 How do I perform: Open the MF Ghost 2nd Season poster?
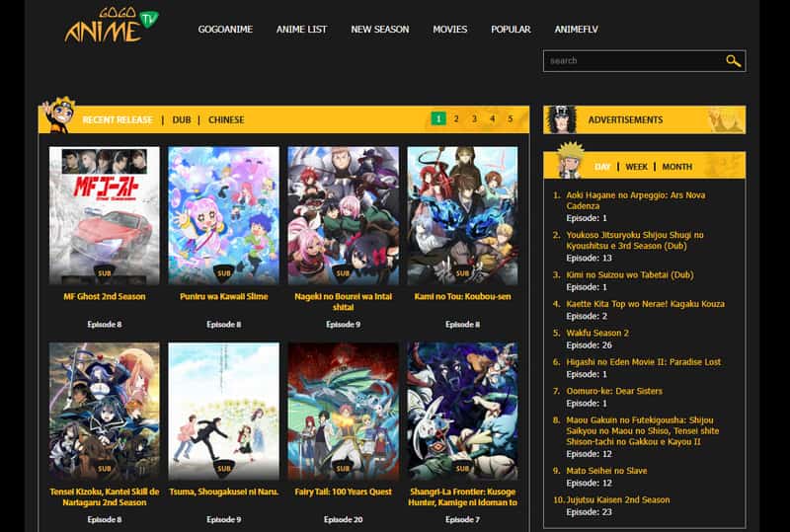point(105,215)
